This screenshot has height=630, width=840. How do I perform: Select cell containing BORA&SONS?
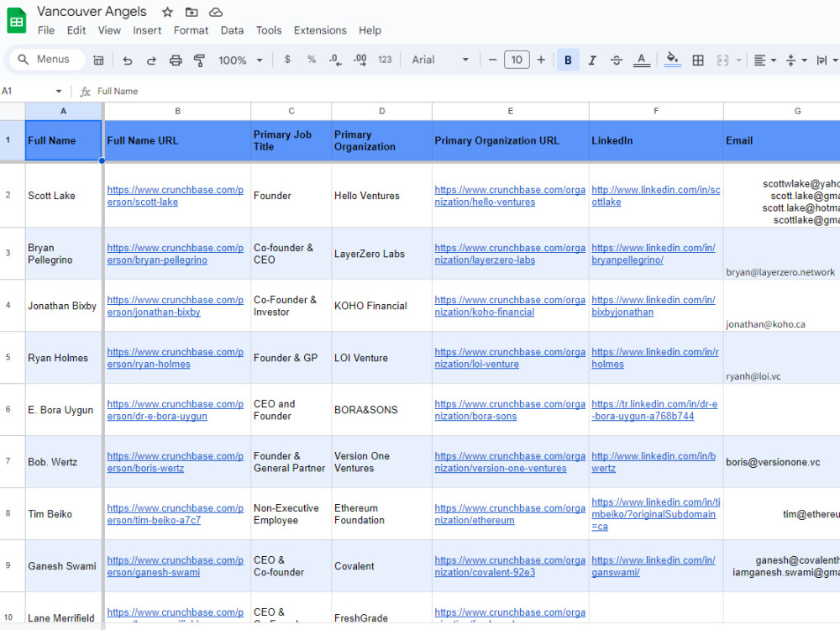381,410
